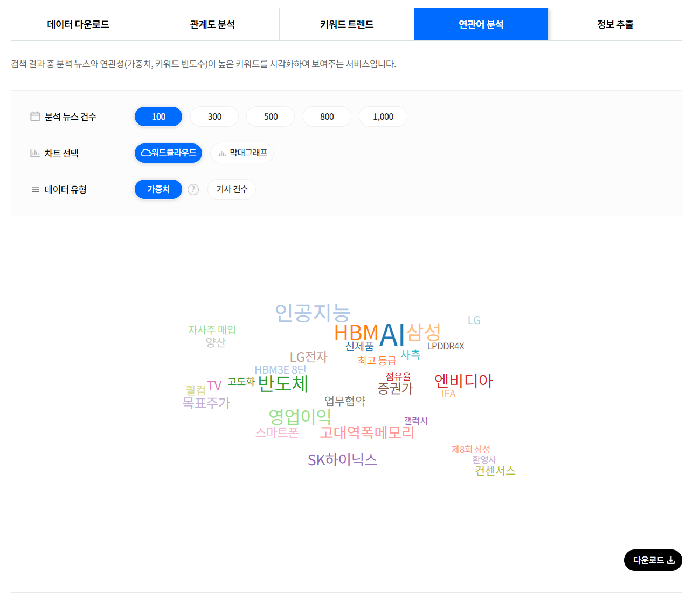The height and width of the screenshot is (605, 700).
Task: Click the word LPDDR4X in cloud
Action: pyautogui.click(x=446, y=346)
